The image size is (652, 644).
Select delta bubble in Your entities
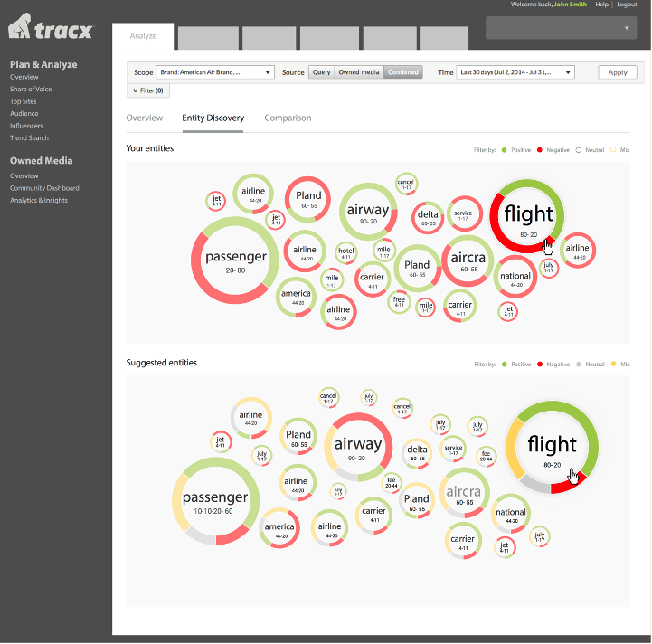[428, 218]
